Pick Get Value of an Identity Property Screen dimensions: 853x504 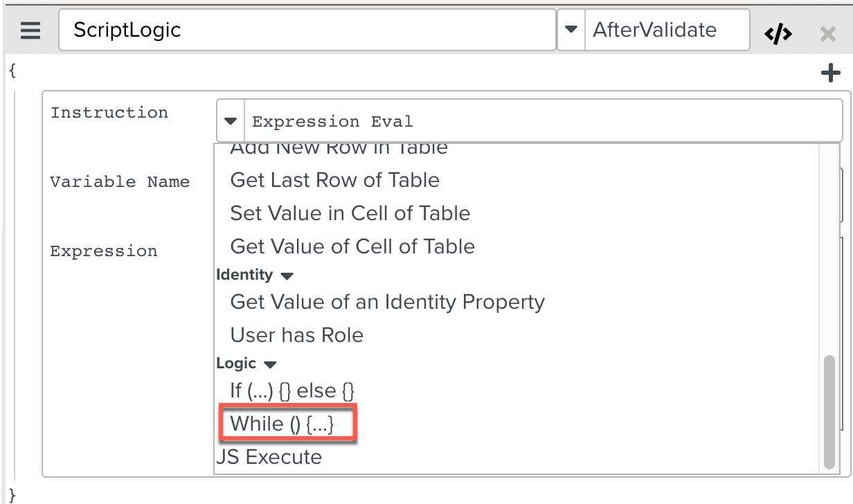387,302
